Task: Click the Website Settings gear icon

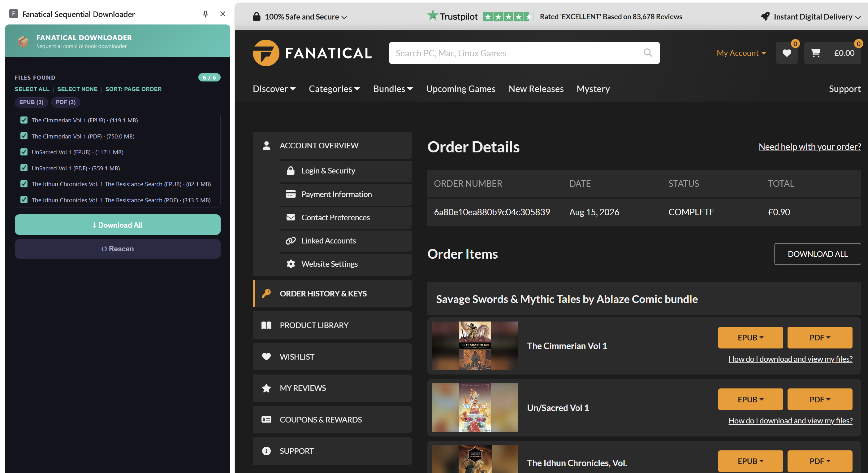Action: [x=291, y=264]
